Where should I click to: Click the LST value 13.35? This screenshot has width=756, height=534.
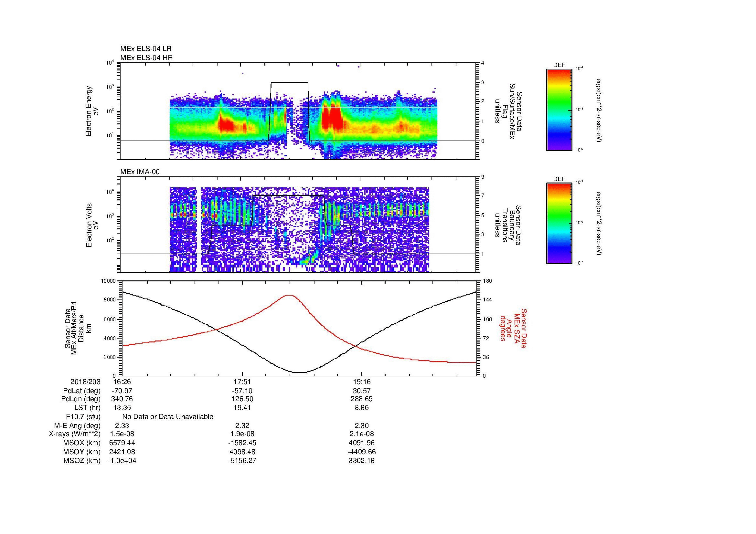pyautogui.click(x=122, y=408)
